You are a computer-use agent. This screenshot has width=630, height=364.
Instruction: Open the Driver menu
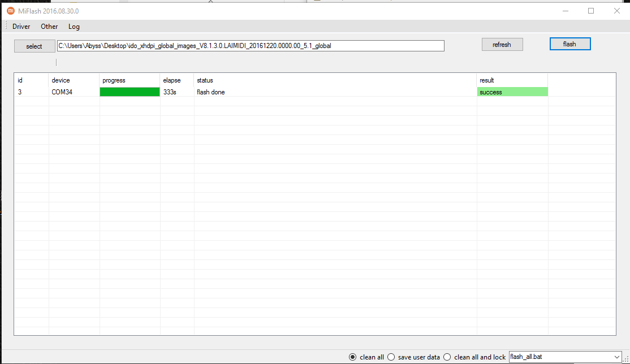[x=21, y=27]
